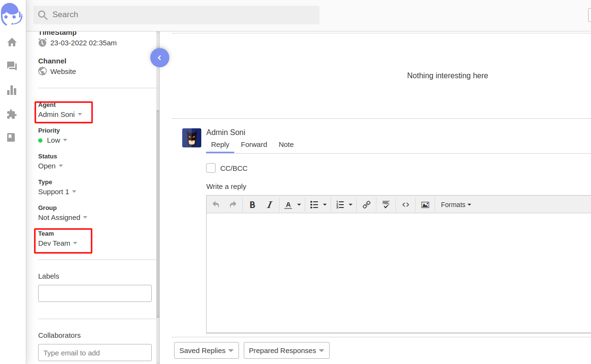The image size is (591, 364).
Task: Open the reports bar chart icon
Action: (x=12, y=90)
